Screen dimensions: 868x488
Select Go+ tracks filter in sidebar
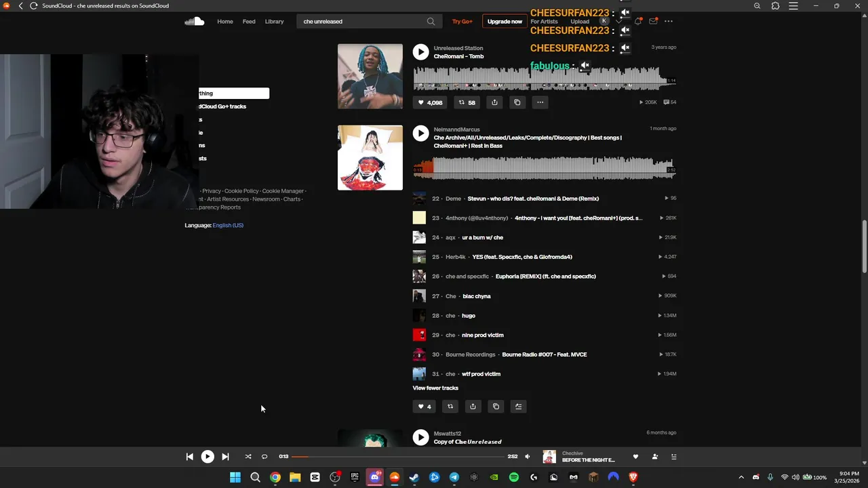coord(224,106)
